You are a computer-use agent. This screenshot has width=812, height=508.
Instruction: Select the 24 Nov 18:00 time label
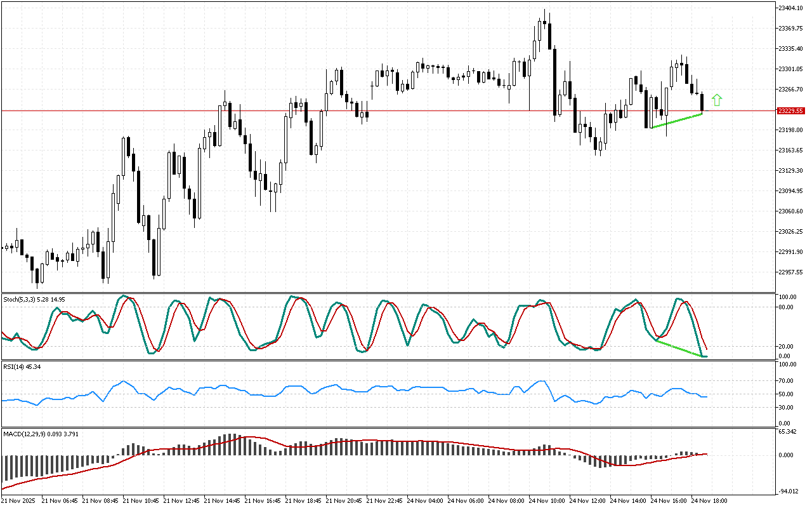click(x=709, y=500)
